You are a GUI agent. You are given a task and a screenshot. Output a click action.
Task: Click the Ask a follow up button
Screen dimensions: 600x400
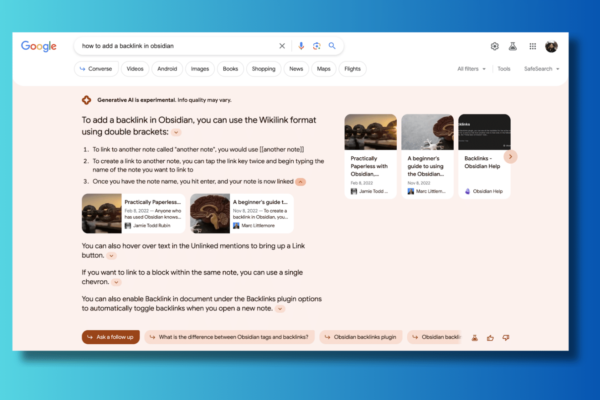[x=111, y=337]
